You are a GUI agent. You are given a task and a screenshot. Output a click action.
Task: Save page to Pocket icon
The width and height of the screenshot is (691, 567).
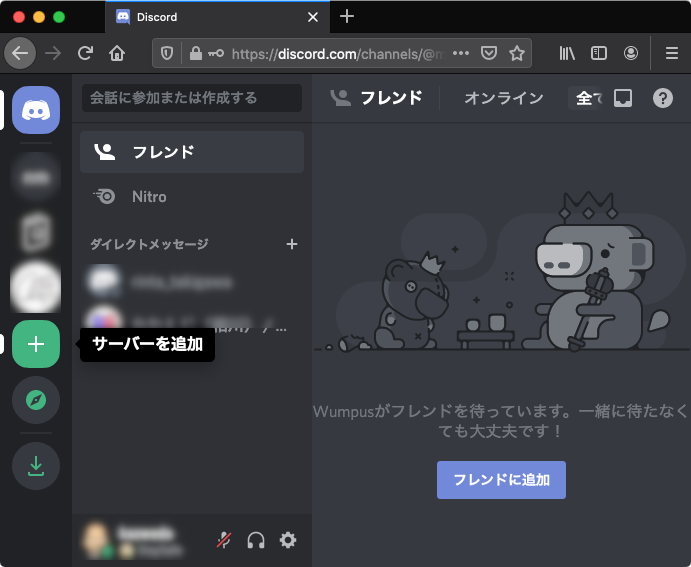point(489,53)
